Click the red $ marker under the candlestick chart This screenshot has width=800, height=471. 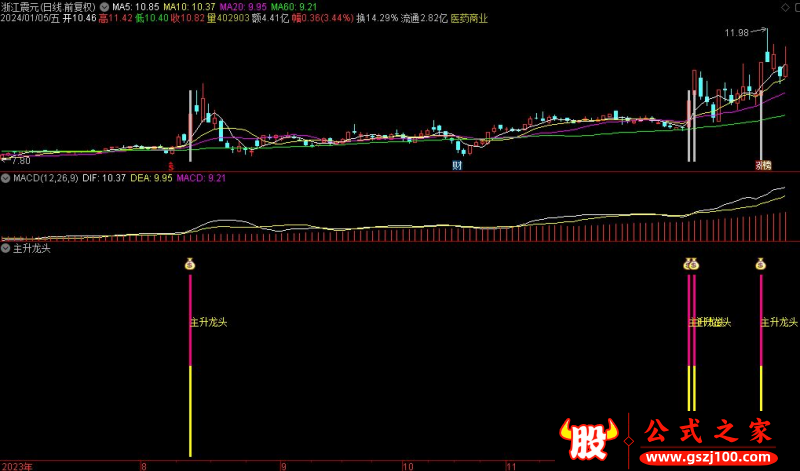(x=171, y=166)
